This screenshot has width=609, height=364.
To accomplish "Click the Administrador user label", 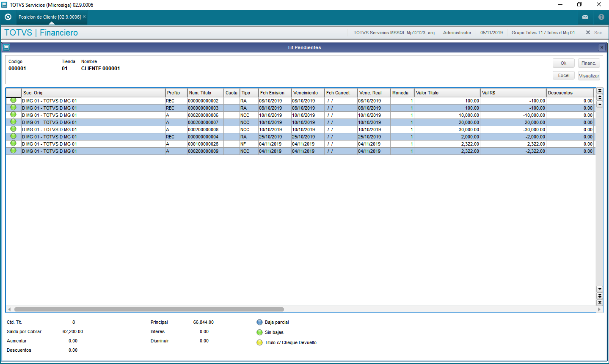I will 457,33.
